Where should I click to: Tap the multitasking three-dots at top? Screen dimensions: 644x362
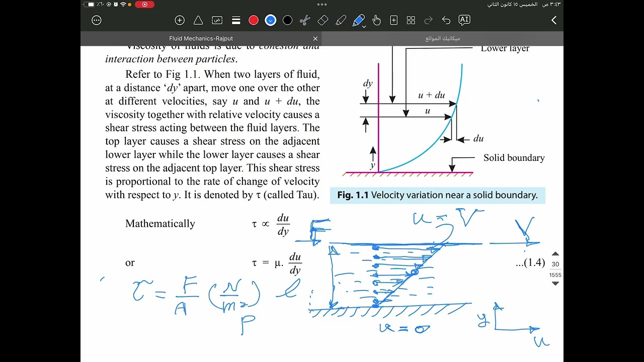tap(322, 5)
